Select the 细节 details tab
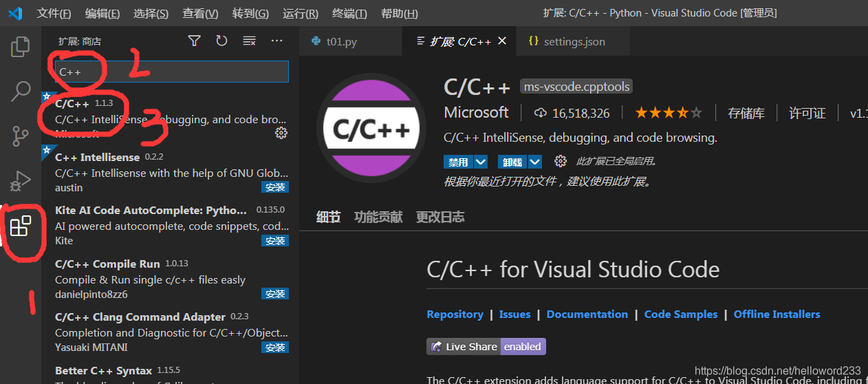The width and height of the screenshot is (868, 384). (x=328, y=217)
